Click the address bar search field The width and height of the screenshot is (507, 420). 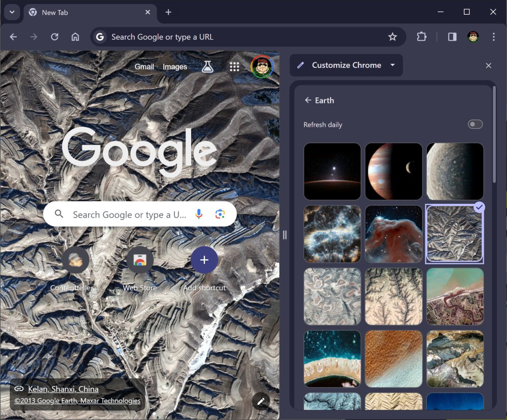pyautogui.click(x=247, y=37)
